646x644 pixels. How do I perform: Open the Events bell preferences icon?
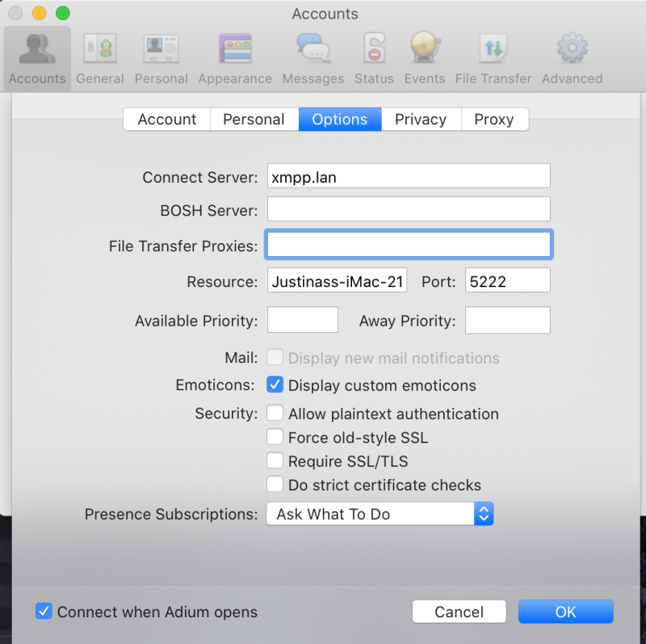pyautogui.click(x=425, y=58)
